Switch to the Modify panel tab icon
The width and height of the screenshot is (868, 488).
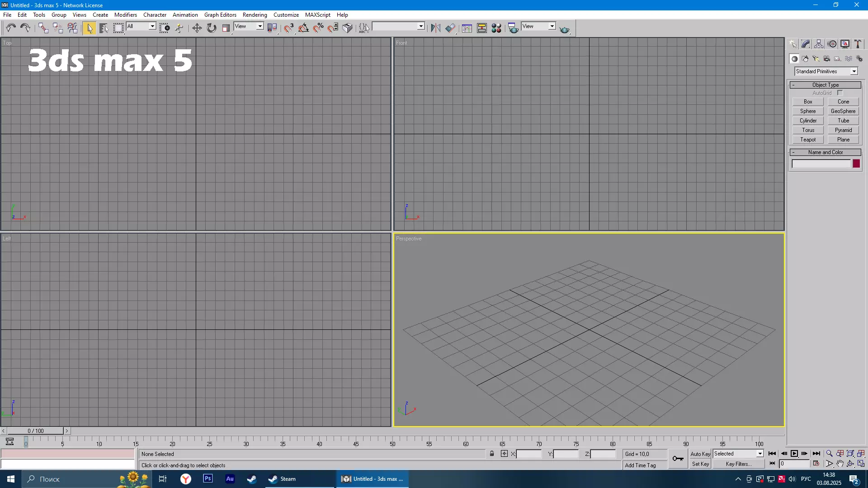point(806,44)
